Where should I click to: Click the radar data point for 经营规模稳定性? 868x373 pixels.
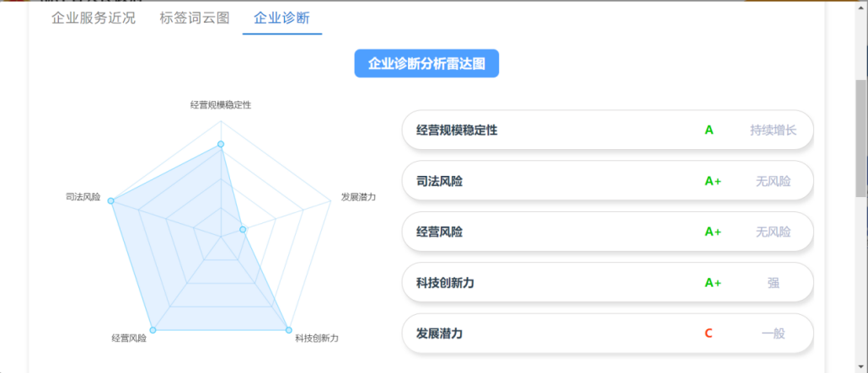tap(221, 144)
